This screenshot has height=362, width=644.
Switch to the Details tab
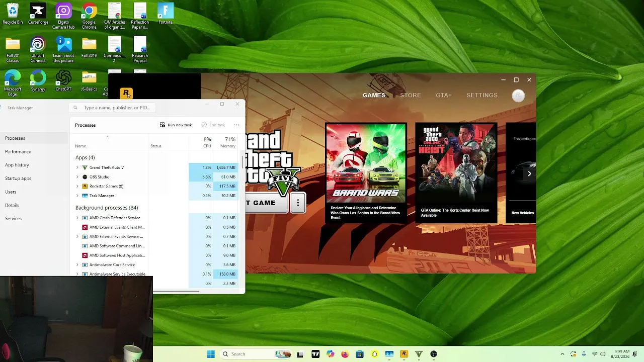pyautogui.click(x=34, y=205)
